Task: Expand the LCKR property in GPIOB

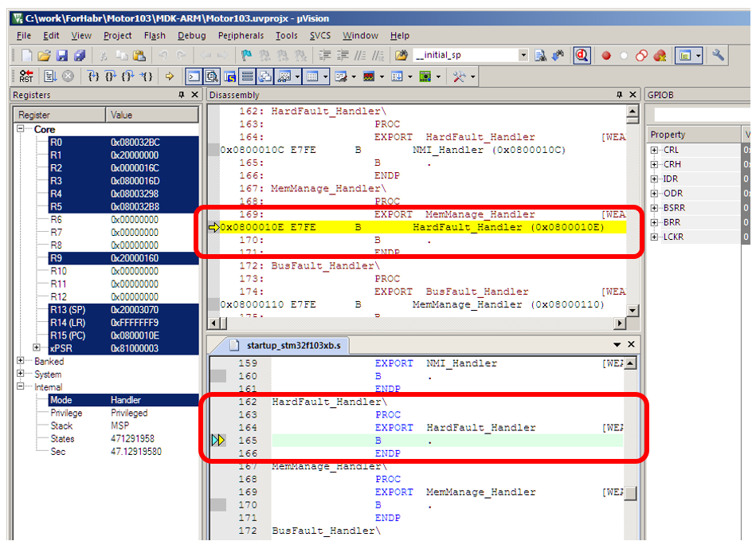Action: [654, 237]
